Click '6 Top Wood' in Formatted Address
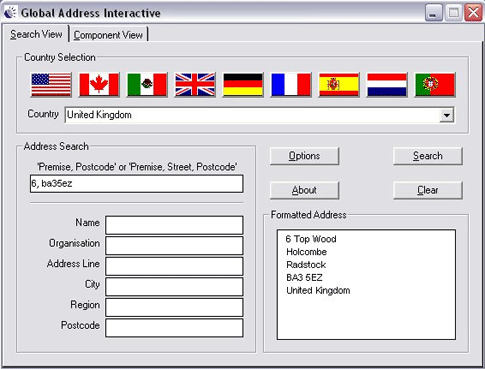The image size is (485, 369). 311,239
